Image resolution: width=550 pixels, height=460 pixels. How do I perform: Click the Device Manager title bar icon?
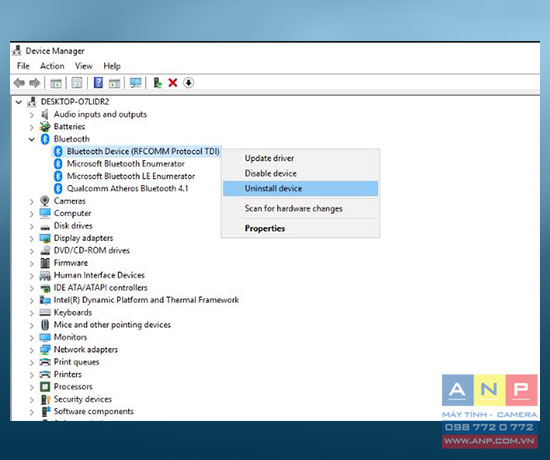tap(17, 51)
